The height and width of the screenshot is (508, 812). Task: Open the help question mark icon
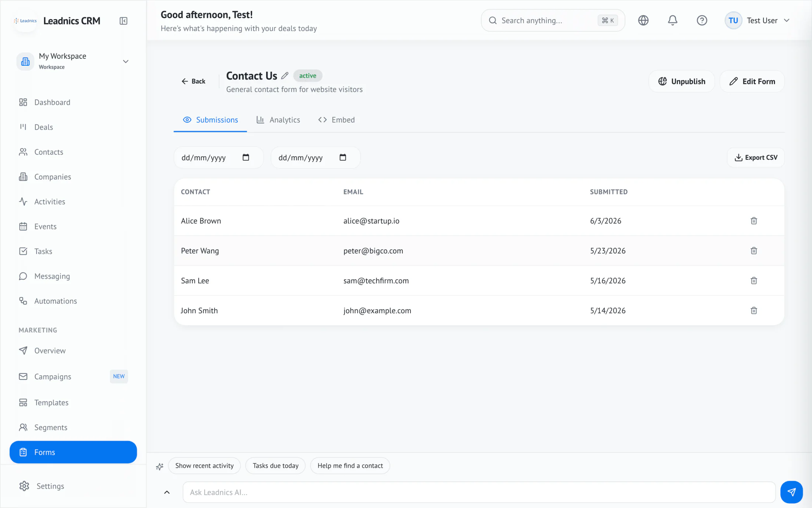[x=702, y=20]
